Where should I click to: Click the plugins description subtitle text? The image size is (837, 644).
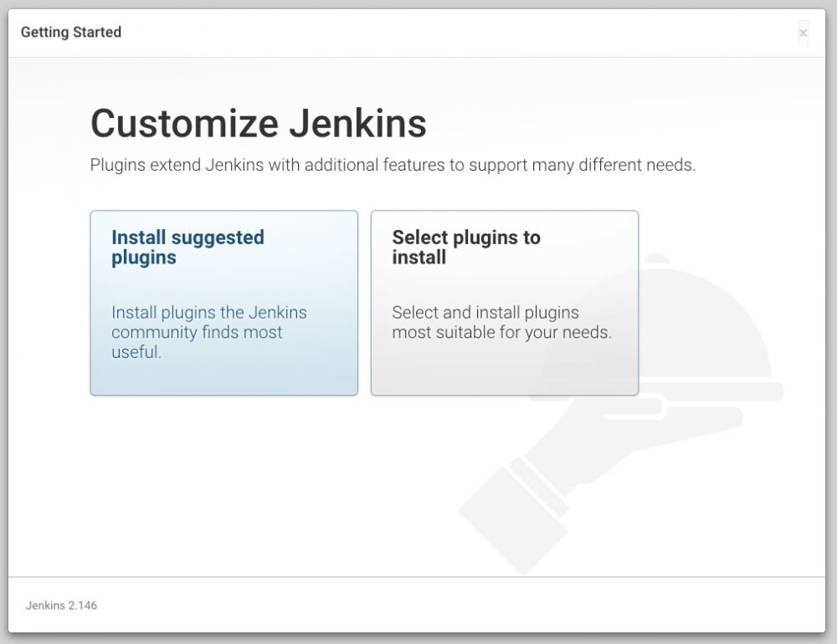coord(395,165)
